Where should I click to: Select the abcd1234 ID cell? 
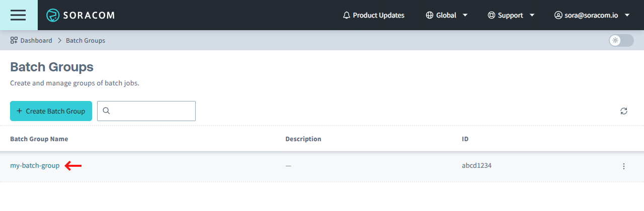[476, 165]
